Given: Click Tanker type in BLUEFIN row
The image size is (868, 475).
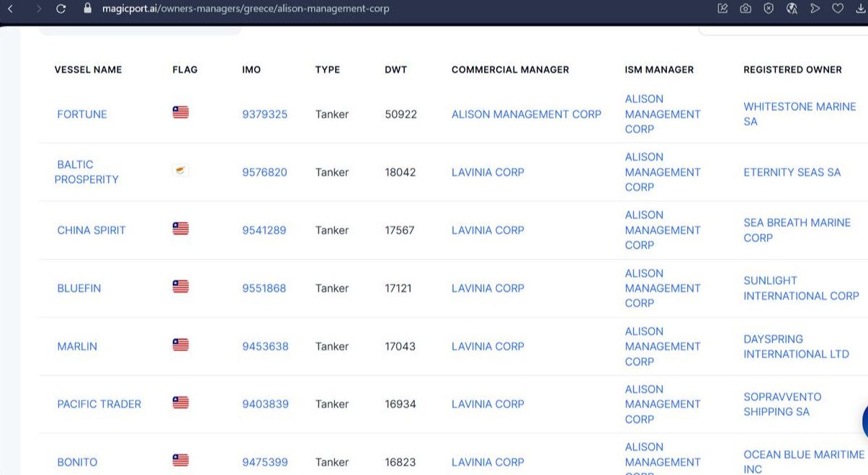Looking at the screenshot, I should 332,288.
